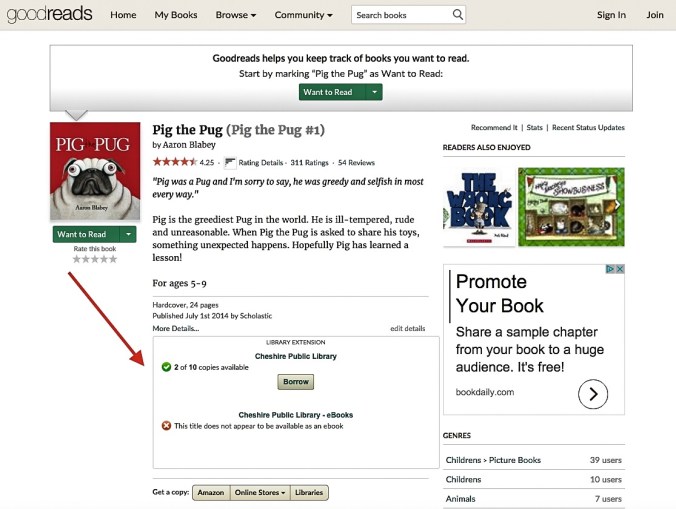Click next arrow in Readers Also Enjoyed
The height and width of the screenshot is (509, 676).
[617, 204]
